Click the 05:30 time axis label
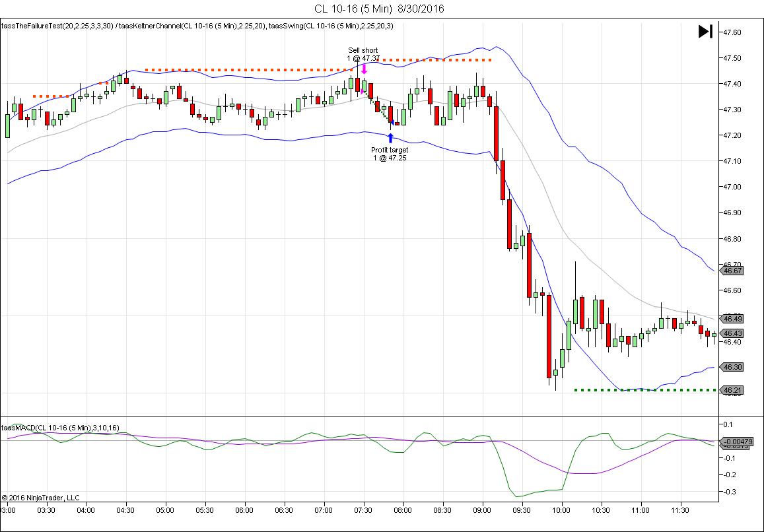Viewport: 764px width, 532px height. point(205,510)
